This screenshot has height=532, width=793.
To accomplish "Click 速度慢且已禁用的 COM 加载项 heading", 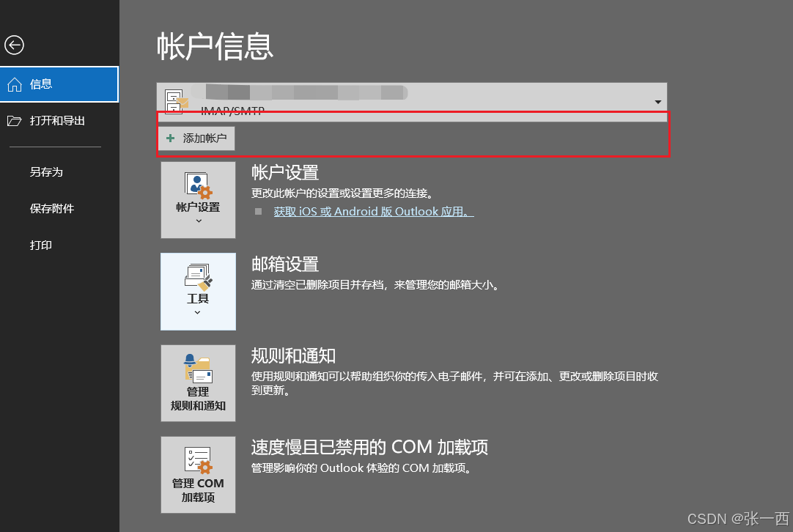I will tap(369, 447).
